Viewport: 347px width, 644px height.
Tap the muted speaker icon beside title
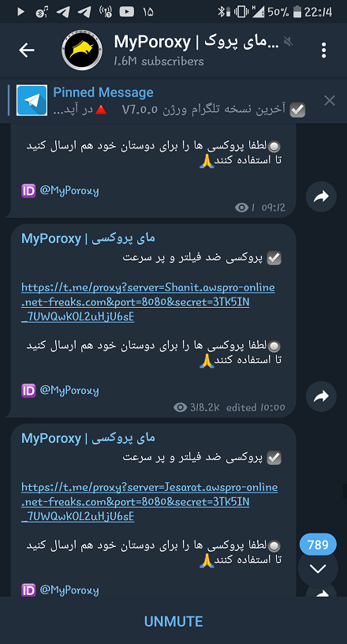(289, 42)
